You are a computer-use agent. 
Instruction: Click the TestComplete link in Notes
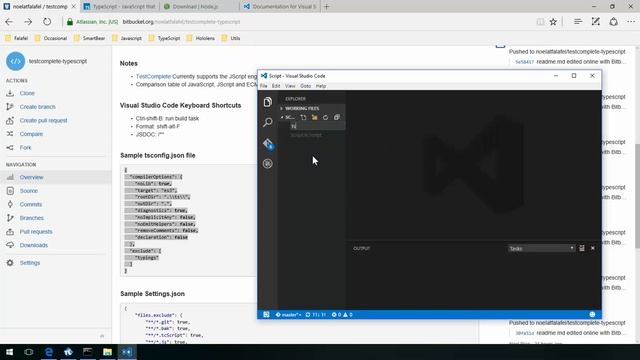pyautogui.click(x=153, y=76)
